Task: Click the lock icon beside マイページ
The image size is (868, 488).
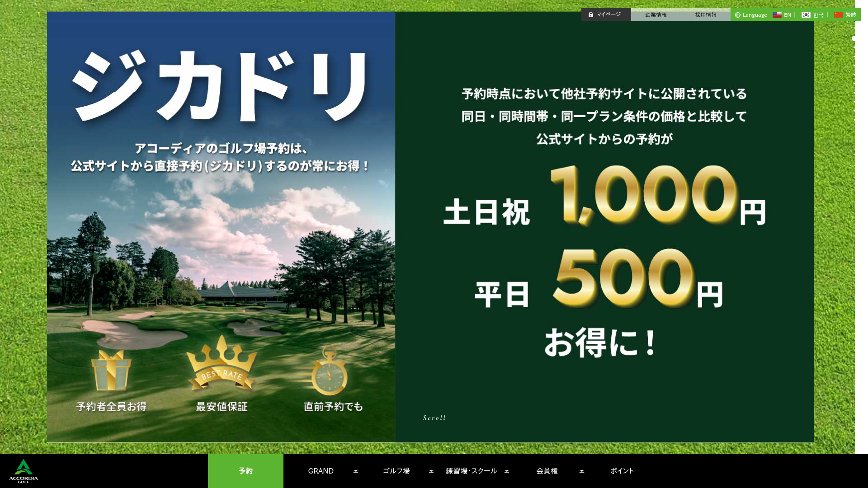Action: click(x=590, y=14)
